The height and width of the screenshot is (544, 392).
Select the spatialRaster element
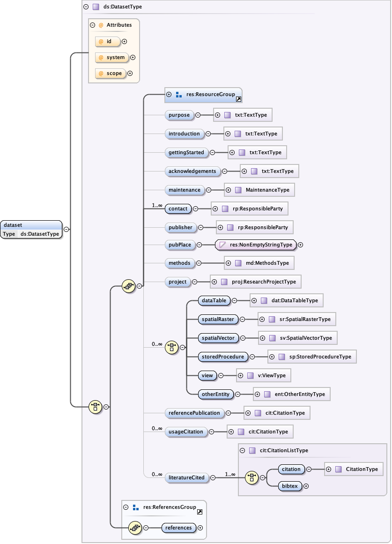point(217,319)
